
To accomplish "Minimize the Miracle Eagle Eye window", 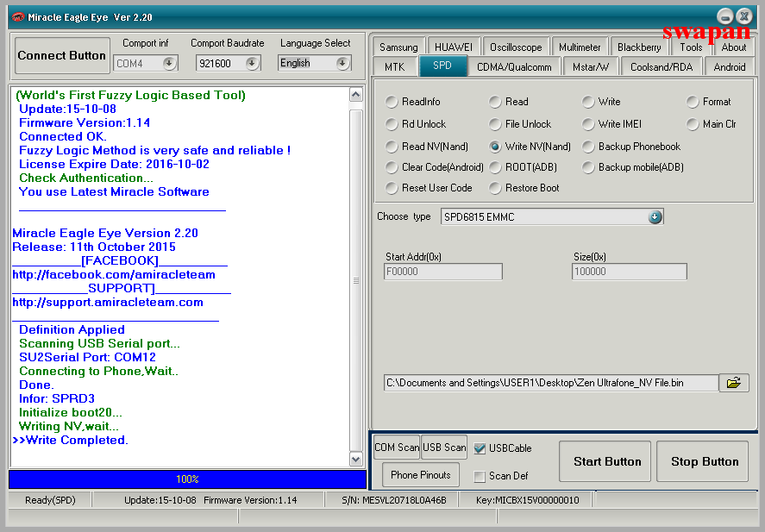I will pos(725,17).
